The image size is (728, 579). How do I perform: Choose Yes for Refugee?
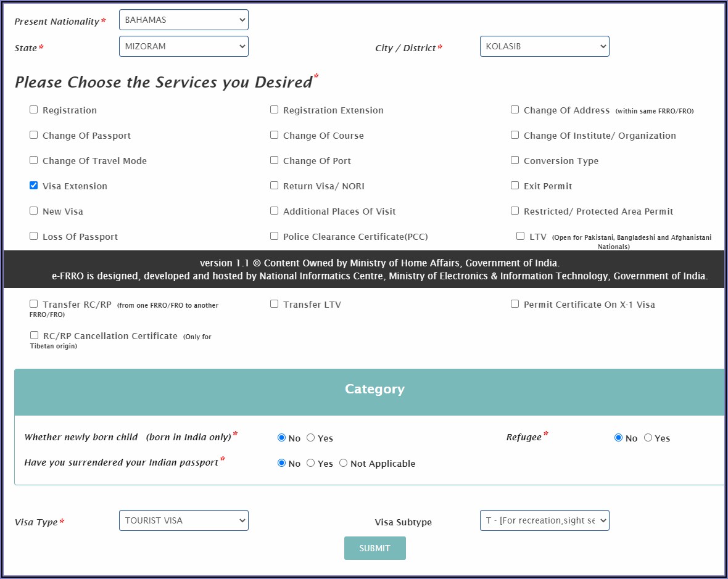click(x=648, y=438)
